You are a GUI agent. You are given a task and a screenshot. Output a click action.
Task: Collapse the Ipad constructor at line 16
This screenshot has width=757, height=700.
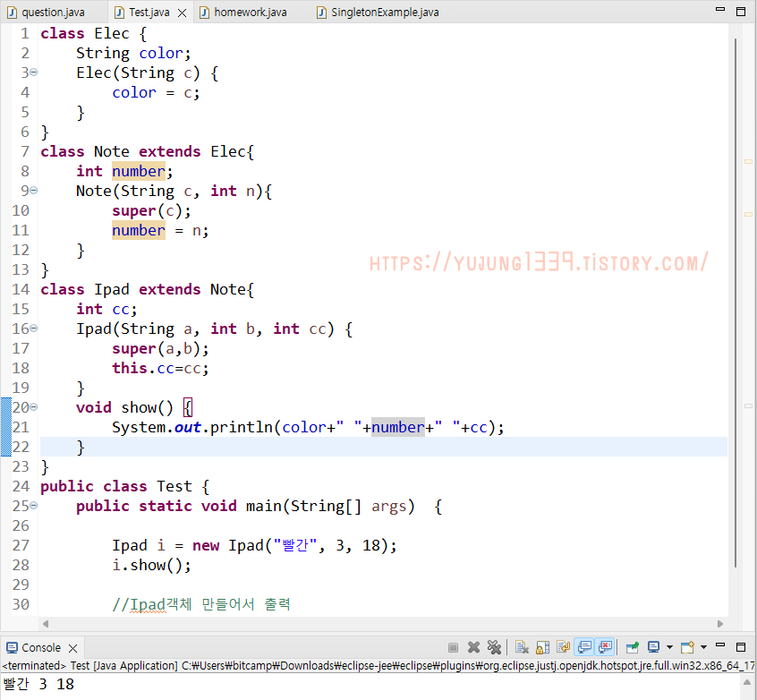pyautogui.click(x=33, y=329)
